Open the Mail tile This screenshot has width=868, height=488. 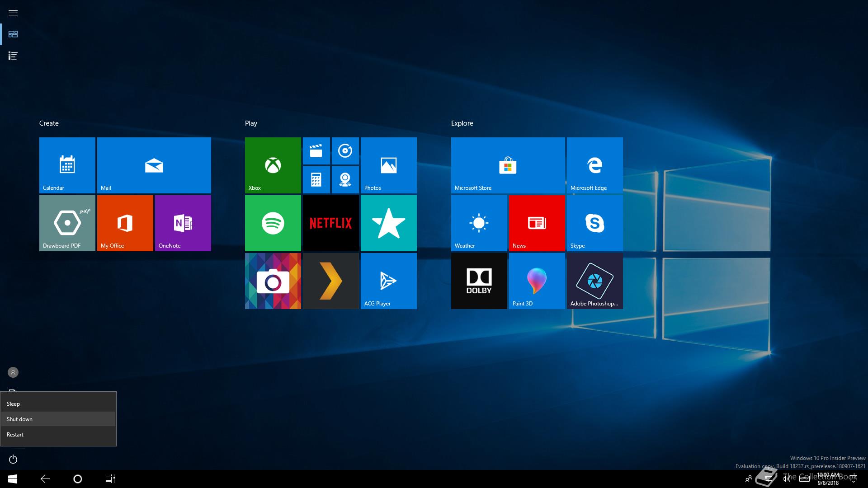154,165
